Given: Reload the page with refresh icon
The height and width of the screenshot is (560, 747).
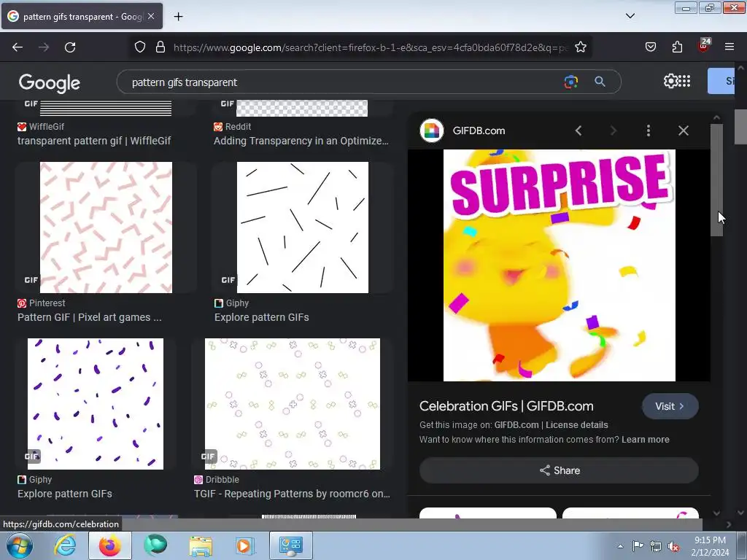Looking at the screenshot, I should [70, 47].
